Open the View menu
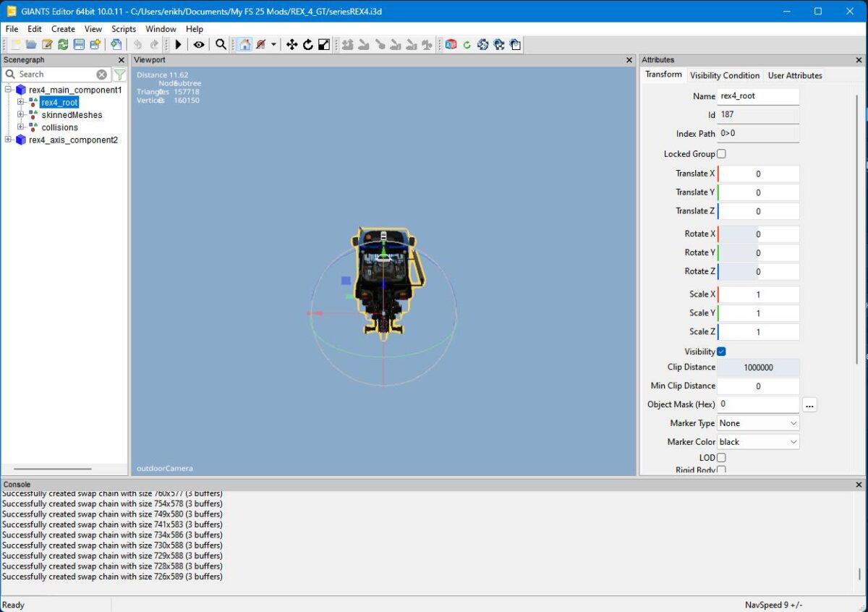Image resolution: width=868 pixels, height=612 pixels. pos(93,29)
